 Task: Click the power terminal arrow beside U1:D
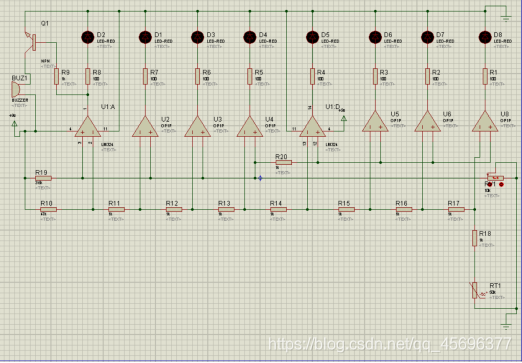click(344, 119)
